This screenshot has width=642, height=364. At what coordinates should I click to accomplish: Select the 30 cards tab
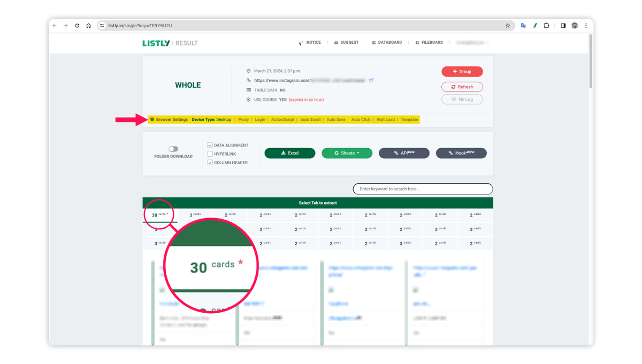(x=160, y=215)
